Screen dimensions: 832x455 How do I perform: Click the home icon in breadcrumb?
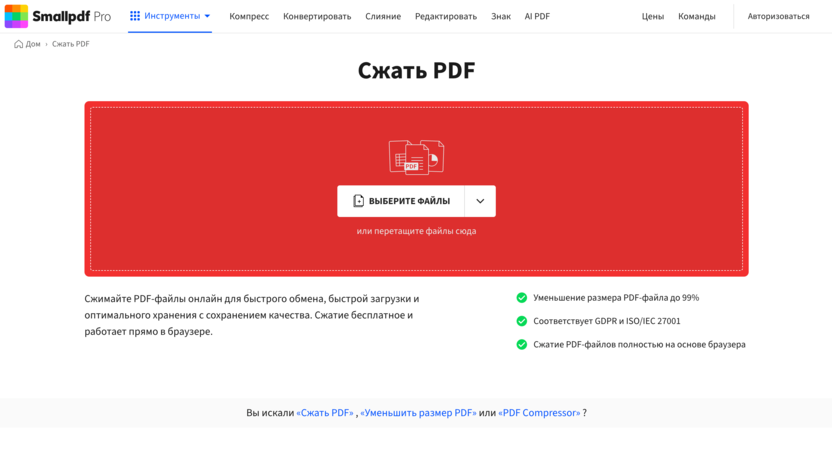coord(19,44)
